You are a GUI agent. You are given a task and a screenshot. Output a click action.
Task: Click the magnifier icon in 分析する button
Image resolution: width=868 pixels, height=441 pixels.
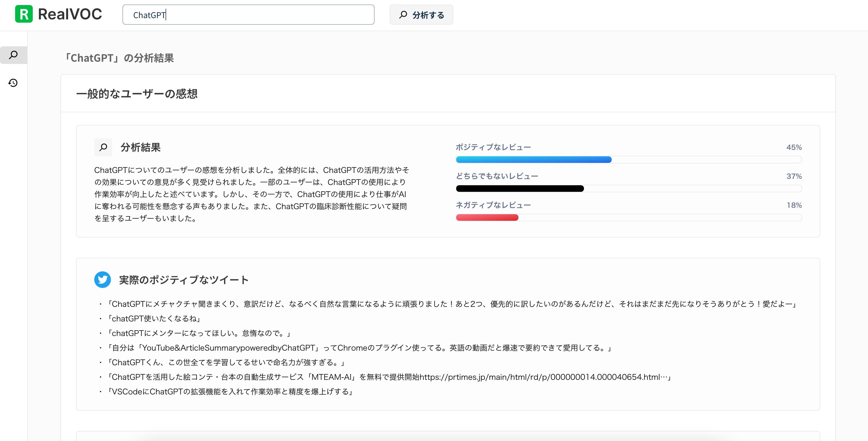[403, 15]
